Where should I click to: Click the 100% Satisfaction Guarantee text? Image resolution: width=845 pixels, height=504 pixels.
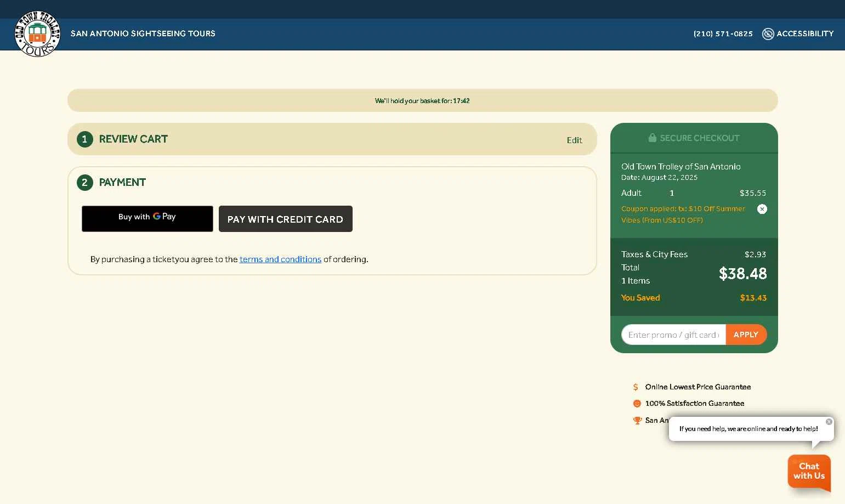[695, 404]
